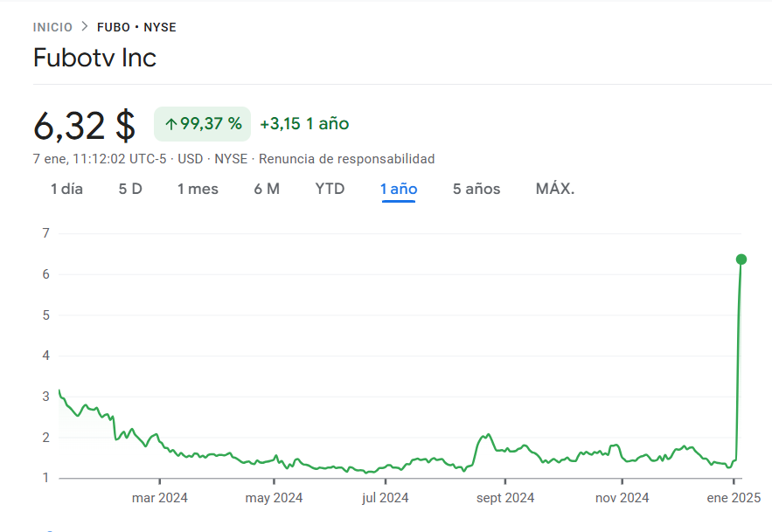Click the +3,15 1 año change text
This screenshot has height=532, width=772.
point(304,124)
